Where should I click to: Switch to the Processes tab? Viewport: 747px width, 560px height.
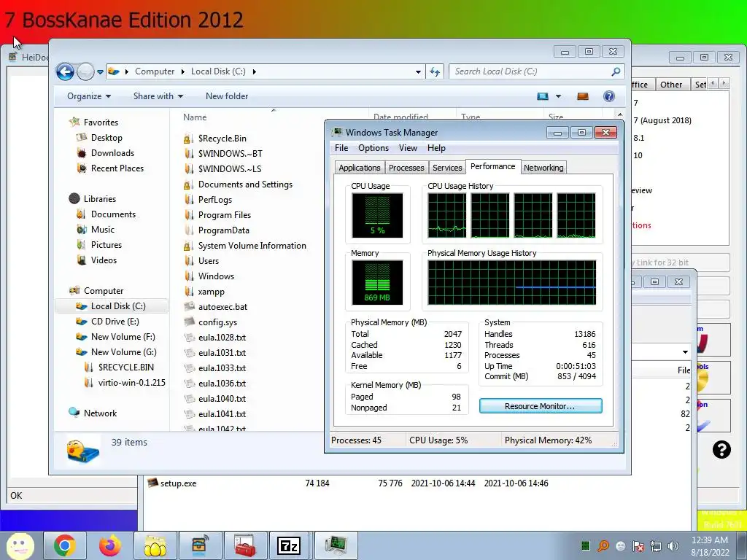point(406,168)
